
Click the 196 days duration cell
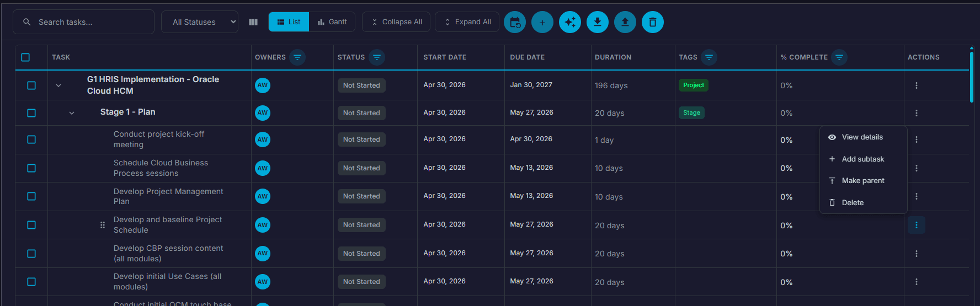pyautogui.click(x=611, y=85)
